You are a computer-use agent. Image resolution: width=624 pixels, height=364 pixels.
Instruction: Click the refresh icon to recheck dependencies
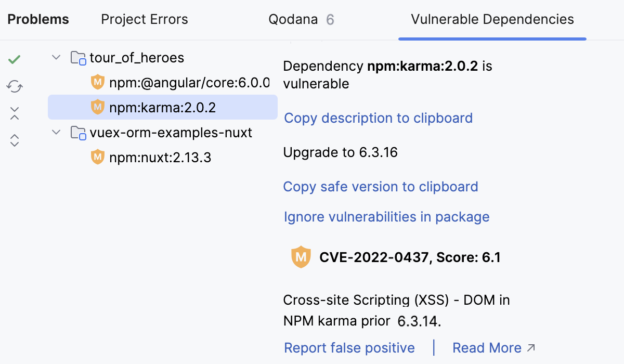14,86
